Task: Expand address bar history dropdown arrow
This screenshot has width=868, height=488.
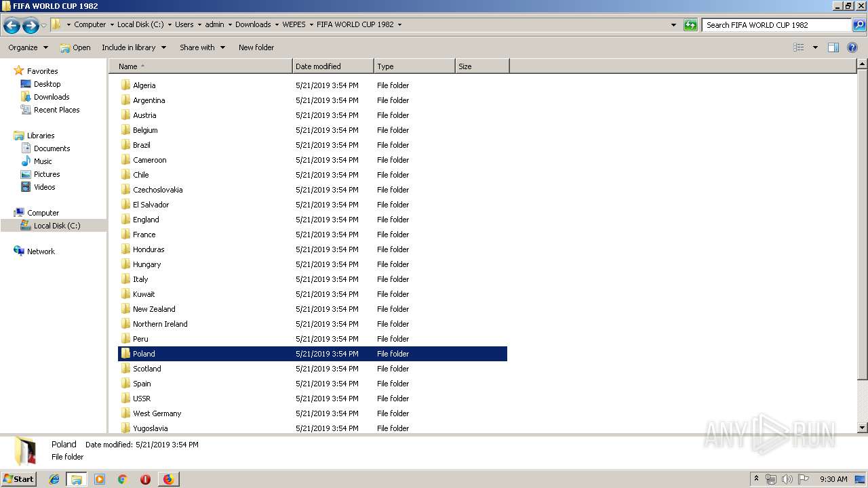Action: coord(673,25)
